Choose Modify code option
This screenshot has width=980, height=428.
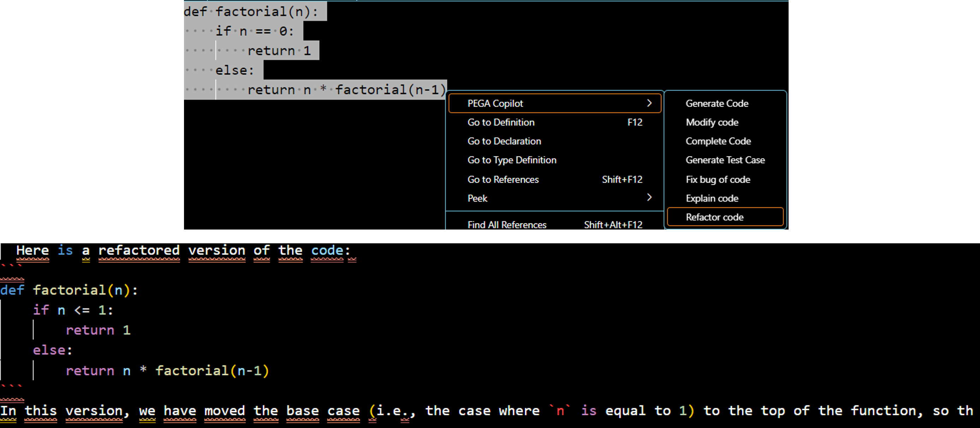click(725, 122)
